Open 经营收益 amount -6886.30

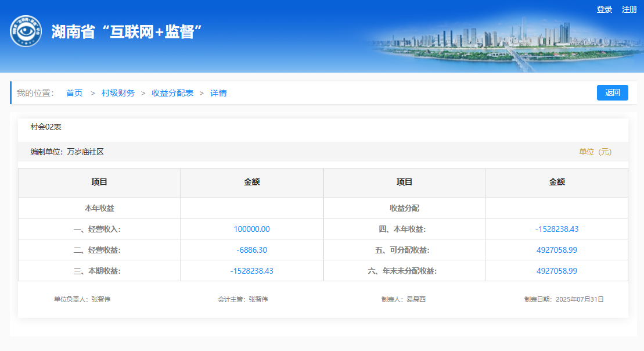click(x=251, y=250)
